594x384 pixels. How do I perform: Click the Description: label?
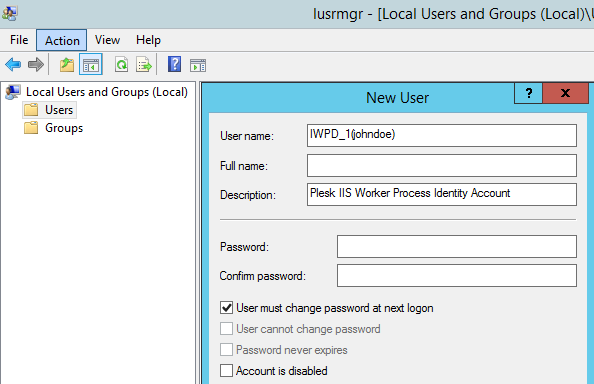248,195
